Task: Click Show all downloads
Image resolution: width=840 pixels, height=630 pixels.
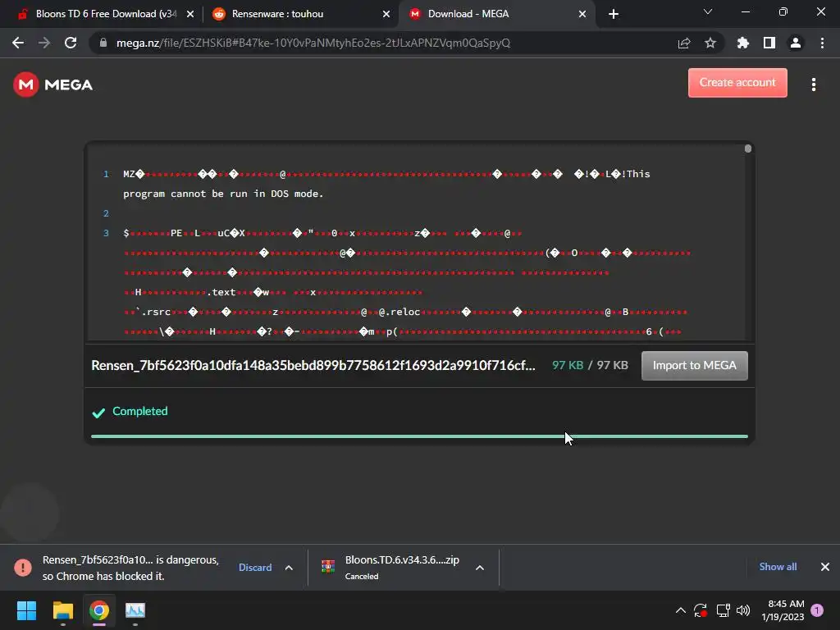Action: pyautogui.click(x=778, y=567)
